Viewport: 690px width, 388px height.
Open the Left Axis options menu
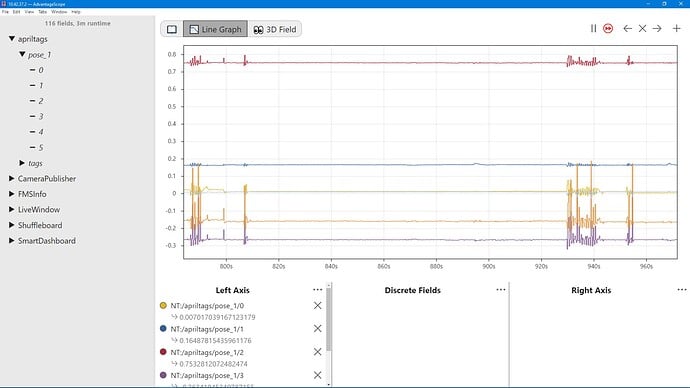[317, 289]
